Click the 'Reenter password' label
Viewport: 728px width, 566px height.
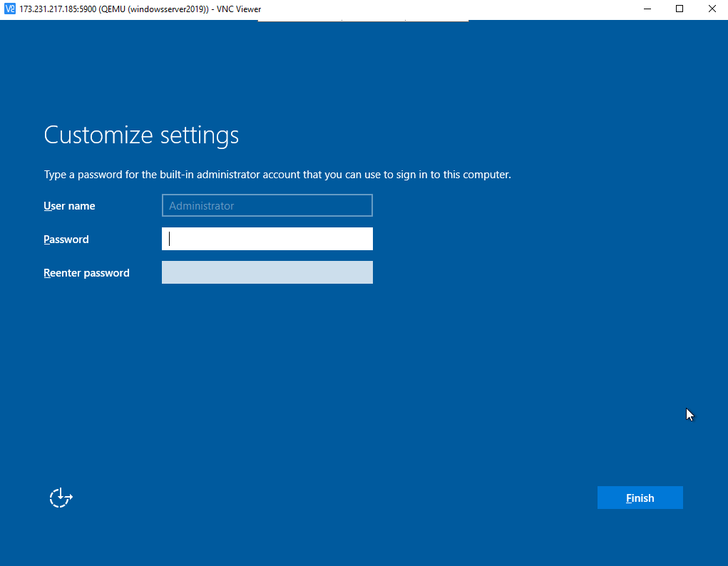coord(86,272)
